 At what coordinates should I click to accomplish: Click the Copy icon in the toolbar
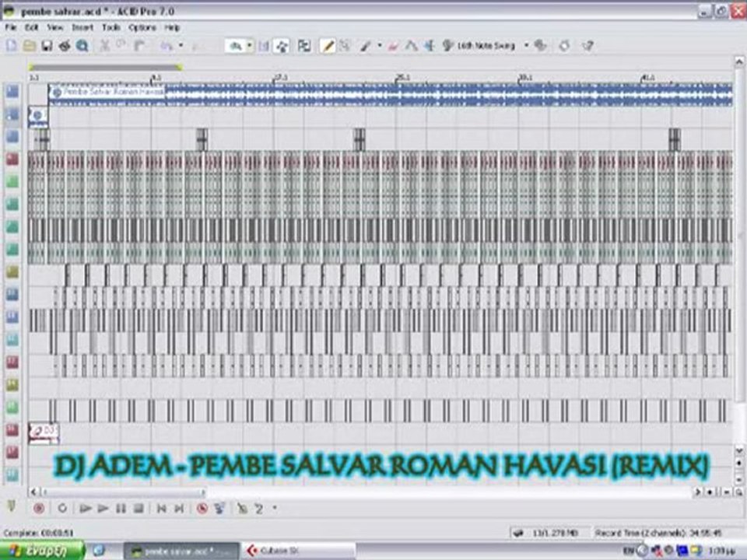pos(121,46)
